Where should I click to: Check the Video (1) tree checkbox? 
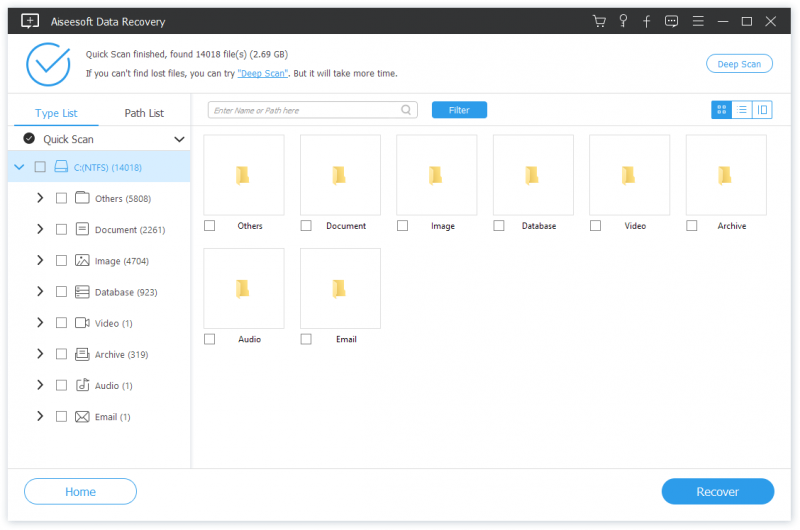61,323
